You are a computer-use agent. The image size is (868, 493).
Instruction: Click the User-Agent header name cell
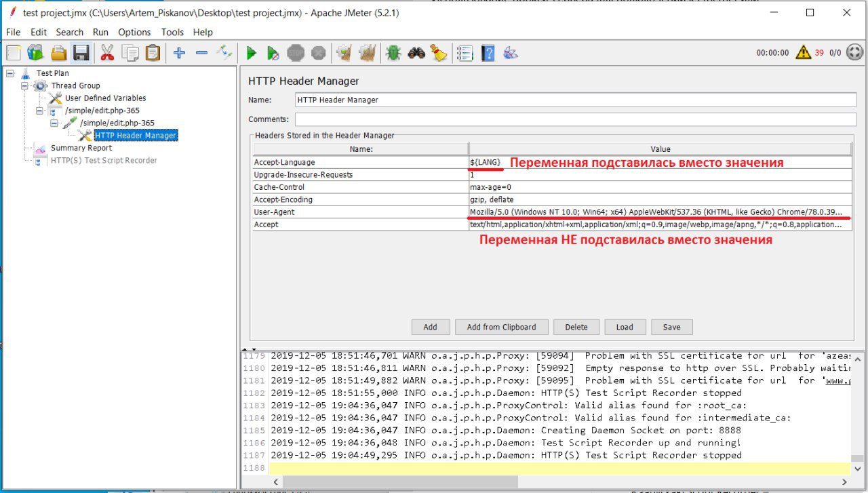click(x=361, y=212)
